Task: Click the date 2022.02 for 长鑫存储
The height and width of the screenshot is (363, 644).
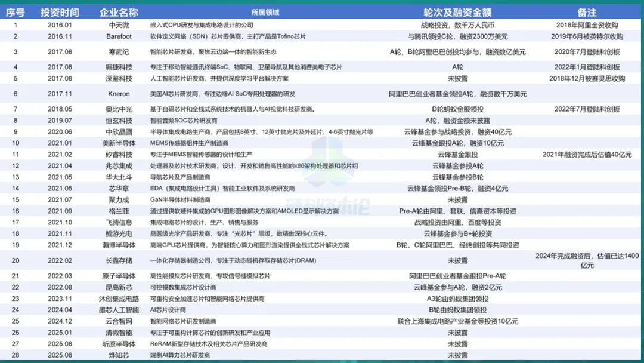Action: (x=60, y=260)
